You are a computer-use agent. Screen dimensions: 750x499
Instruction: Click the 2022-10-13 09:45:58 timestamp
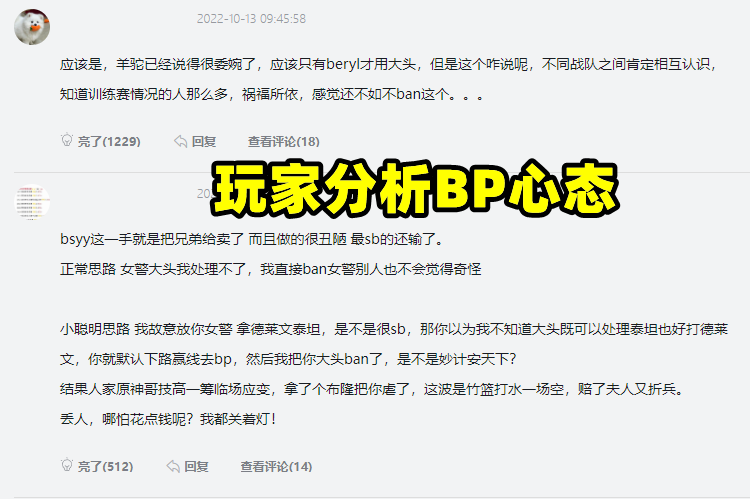(251, 19)
